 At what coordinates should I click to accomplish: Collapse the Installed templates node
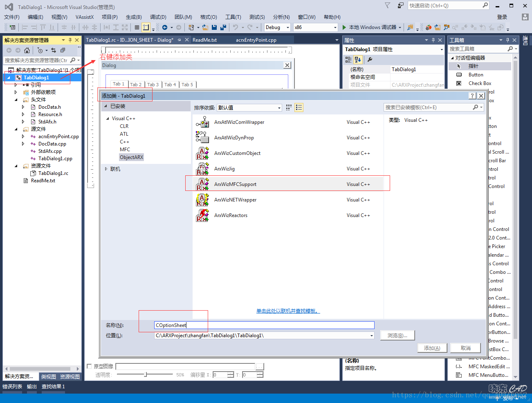pyautogui.click(x=106, y=106)
